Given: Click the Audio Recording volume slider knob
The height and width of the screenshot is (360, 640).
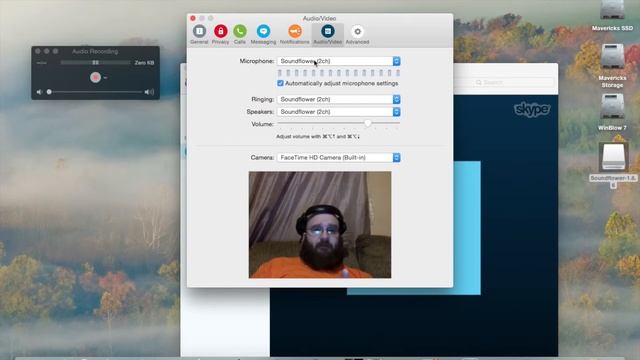Looking at the screenshot, I should [x=49, y=92].
